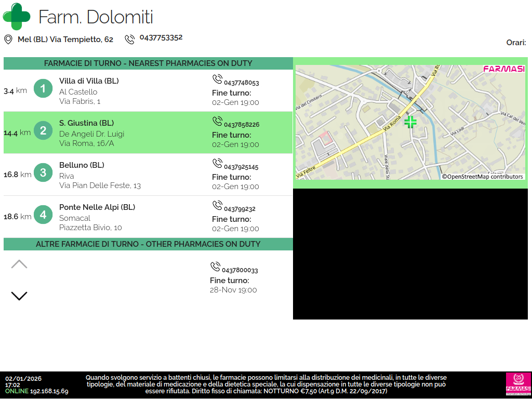Click the Farmacie di Turno header bar
The height and width of the screenshot is (399, 532).
(x=148, y=63)
